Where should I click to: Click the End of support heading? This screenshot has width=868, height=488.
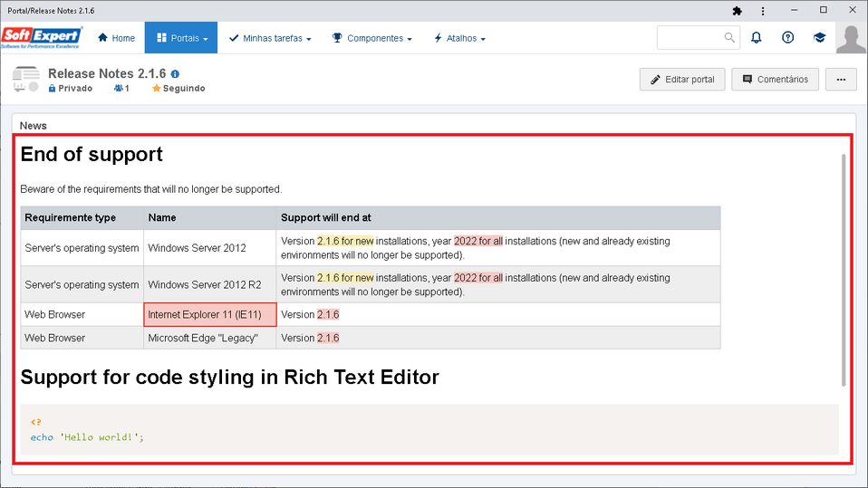pos(92,154)
